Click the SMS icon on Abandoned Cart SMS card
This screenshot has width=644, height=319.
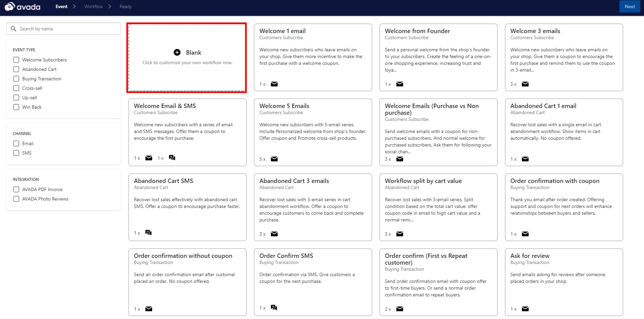point(148,233)
